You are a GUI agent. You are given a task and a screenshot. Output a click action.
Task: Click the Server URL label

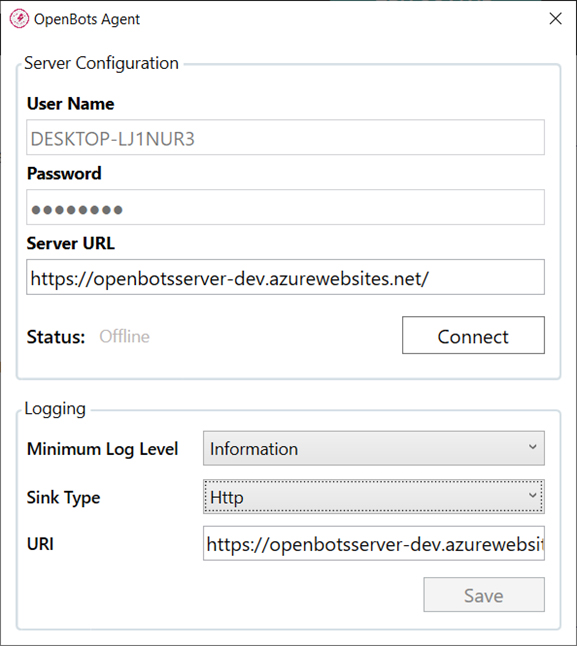pyautogui.click(x=71, y=243)
